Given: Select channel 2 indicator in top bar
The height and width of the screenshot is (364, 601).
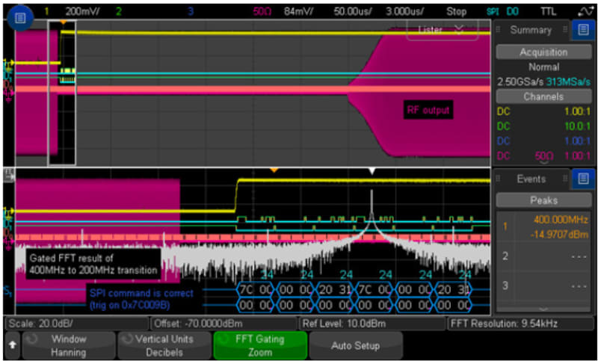Looking at the screenshot, I should tap(118, 11).
